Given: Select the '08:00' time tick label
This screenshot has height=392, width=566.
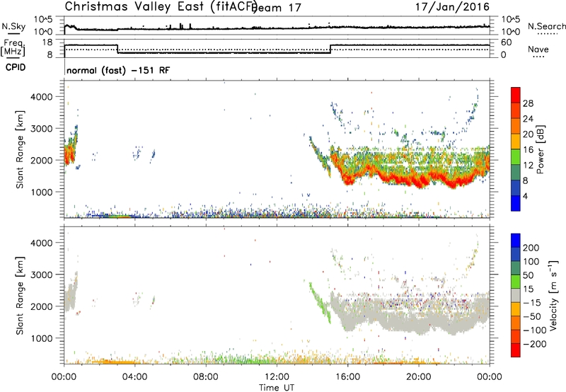Looking at the screenshot, I should click(206, 377).
